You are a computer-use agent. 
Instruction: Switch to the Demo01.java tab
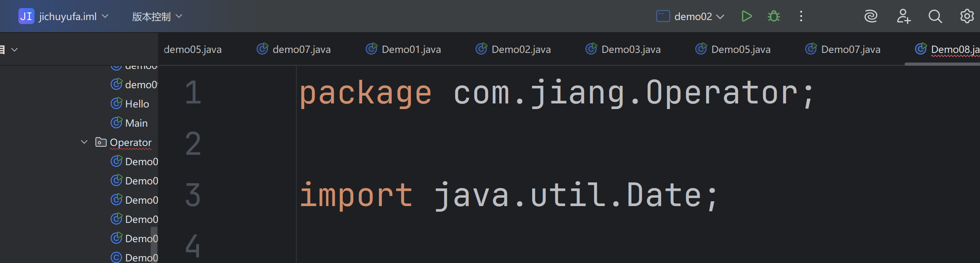pos(403,49)
